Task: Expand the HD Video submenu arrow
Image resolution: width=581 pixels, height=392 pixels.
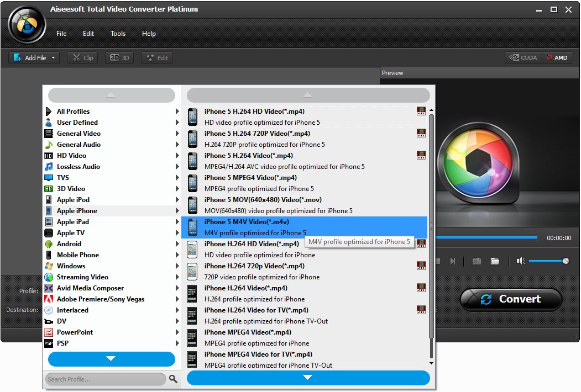Action: point(177,156)
